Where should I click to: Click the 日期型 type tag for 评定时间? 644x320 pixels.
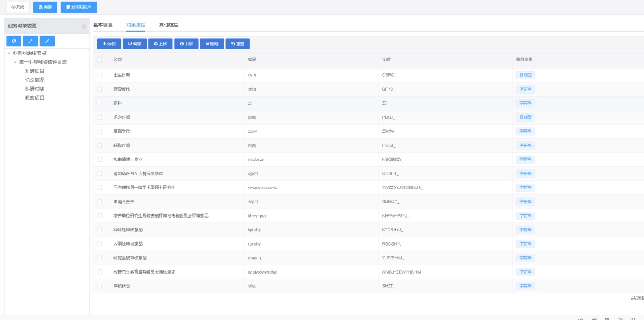(x=525, y=117)
